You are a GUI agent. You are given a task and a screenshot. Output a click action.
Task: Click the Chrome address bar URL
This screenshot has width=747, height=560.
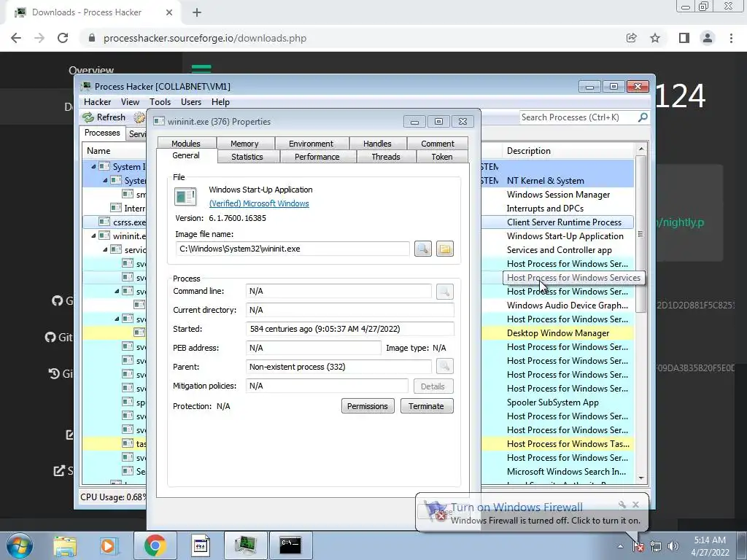point(205,38)
